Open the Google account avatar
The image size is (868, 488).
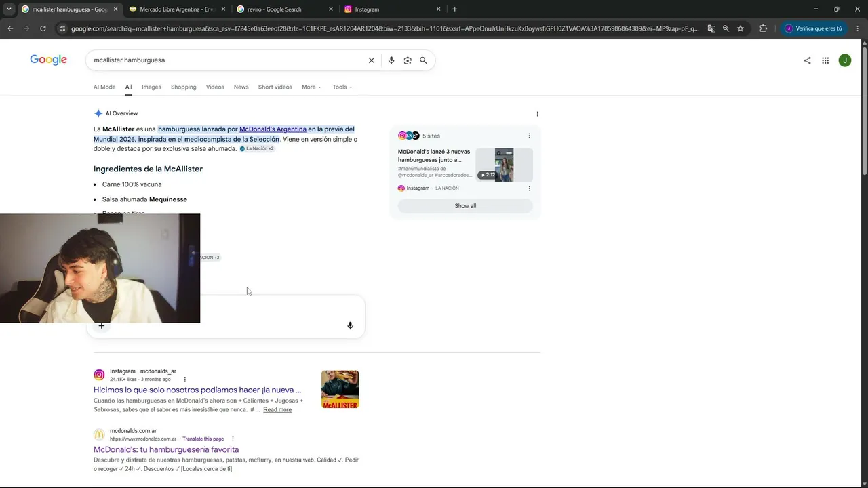pyautogui.click(x=844, y=60)
